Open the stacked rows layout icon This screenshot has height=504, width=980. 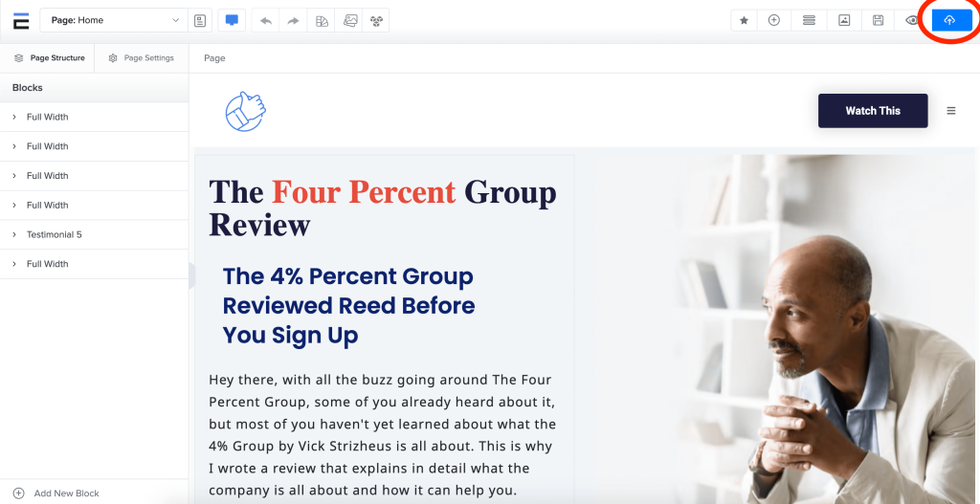pyautogui.click(x=809, y=21)
